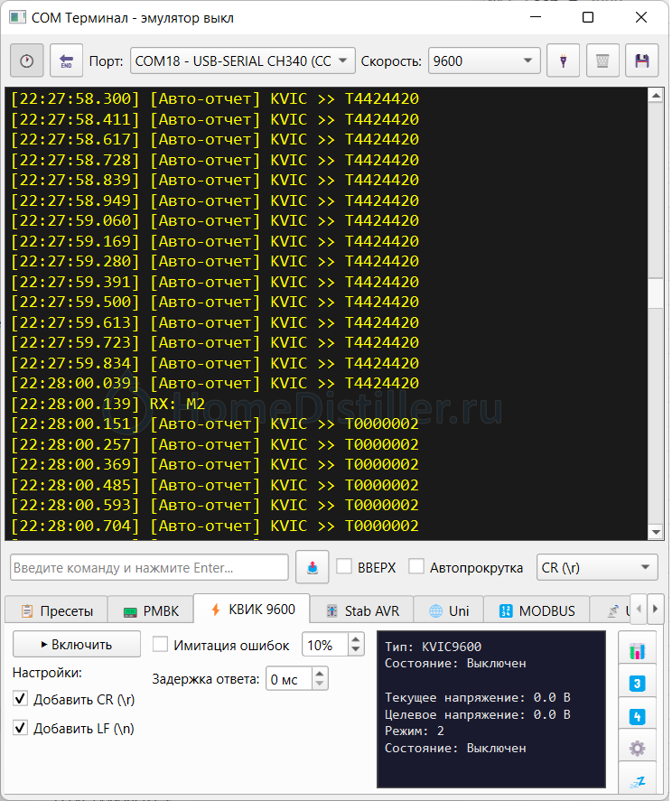Switch to the MODBUS tab
This screenshot has width=672, height=801.
pos(537,610)
